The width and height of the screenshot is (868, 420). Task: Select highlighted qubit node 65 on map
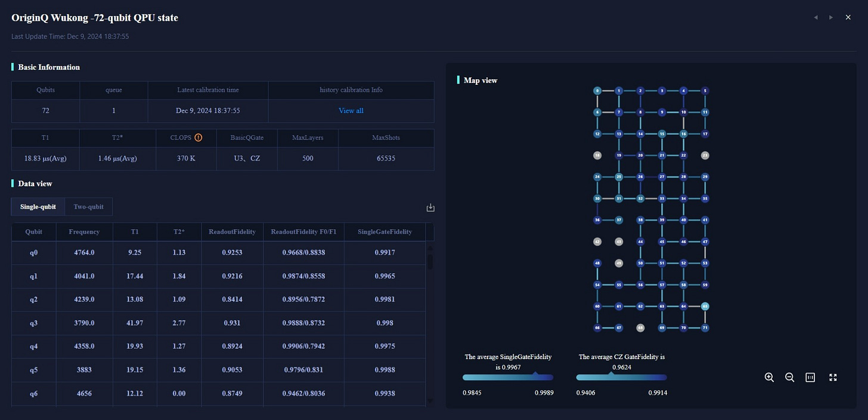coord(705,306)
